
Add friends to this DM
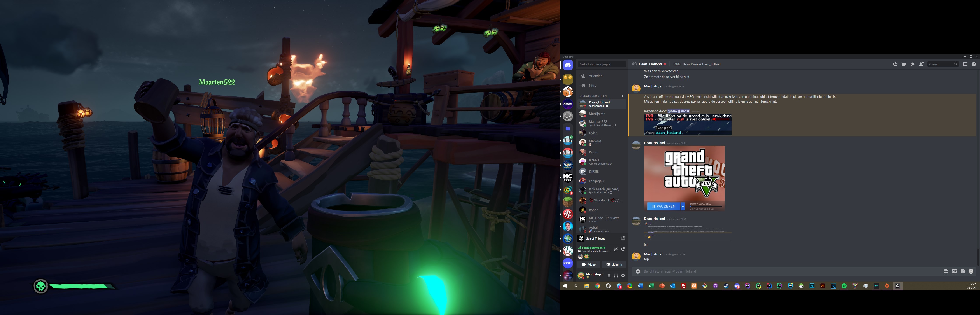click(921, 64)
